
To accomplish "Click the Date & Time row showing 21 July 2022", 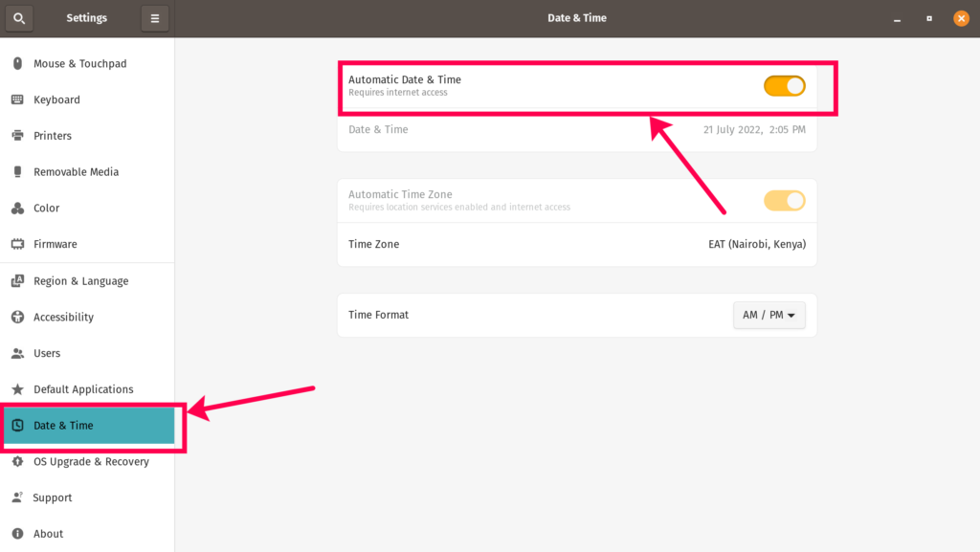I will (577, 130).
